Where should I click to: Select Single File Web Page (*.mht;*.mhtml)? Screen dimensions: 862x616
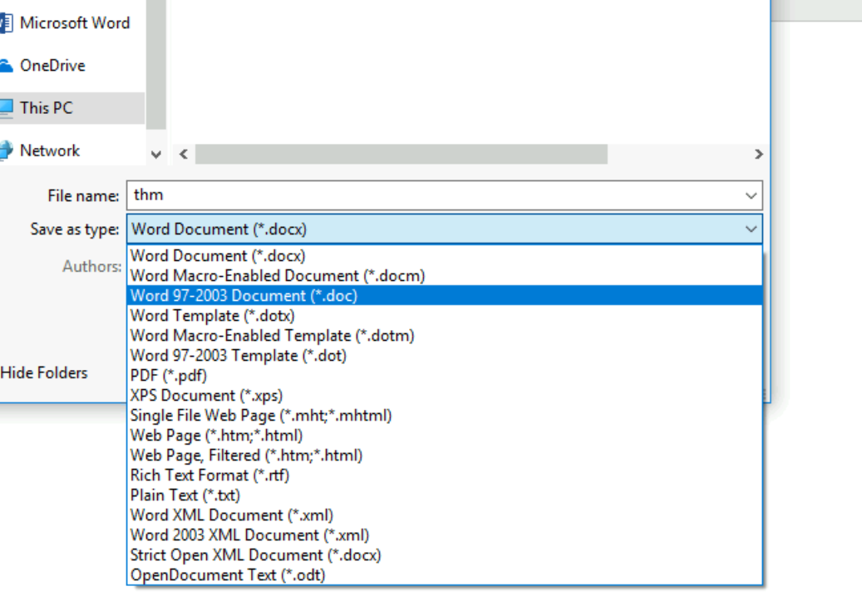(x=260, y=416)
